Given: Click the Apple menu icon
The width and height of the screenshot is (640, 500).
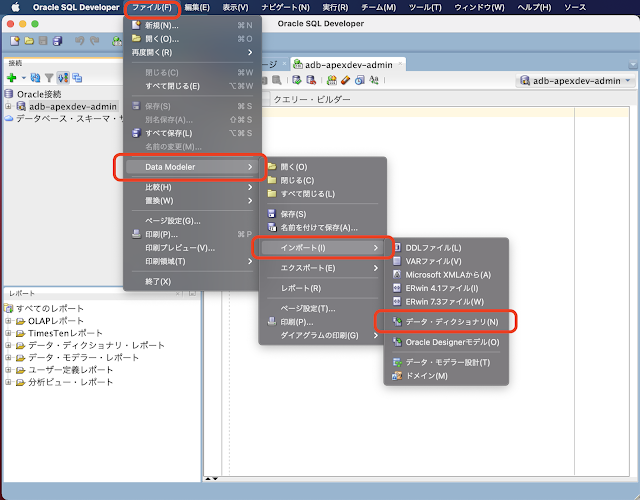Looking at the screenshot, I should tap(15, 7).
